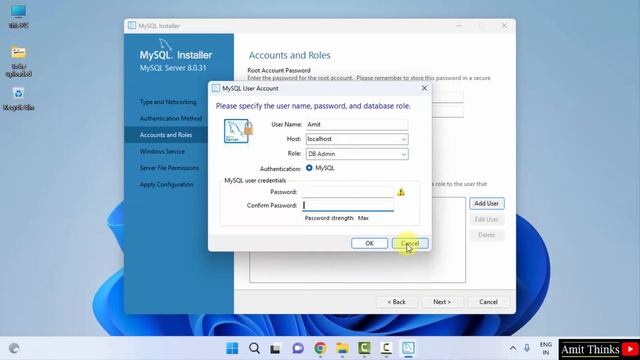Open the white Camtasia recorder taskbar icon
The image size is (640, 360).
coord(386,348)
